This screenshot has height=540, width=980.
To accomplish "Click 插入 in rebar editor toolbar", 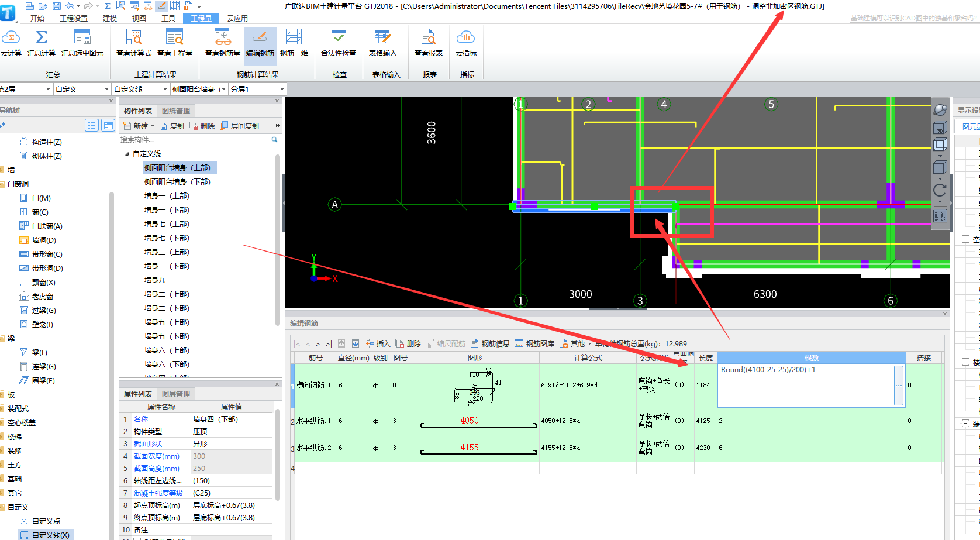I will coord(378,343).
